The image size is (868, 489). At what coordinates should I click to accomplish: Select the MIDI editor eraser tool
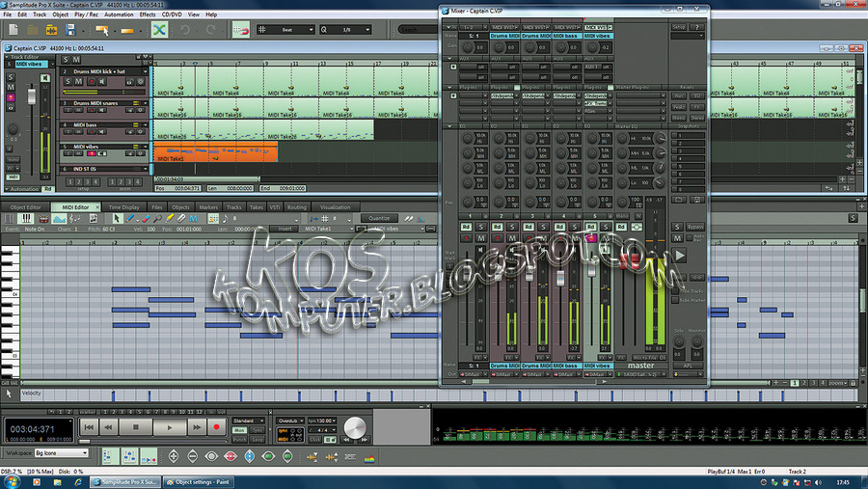click(x=145, y=219)
